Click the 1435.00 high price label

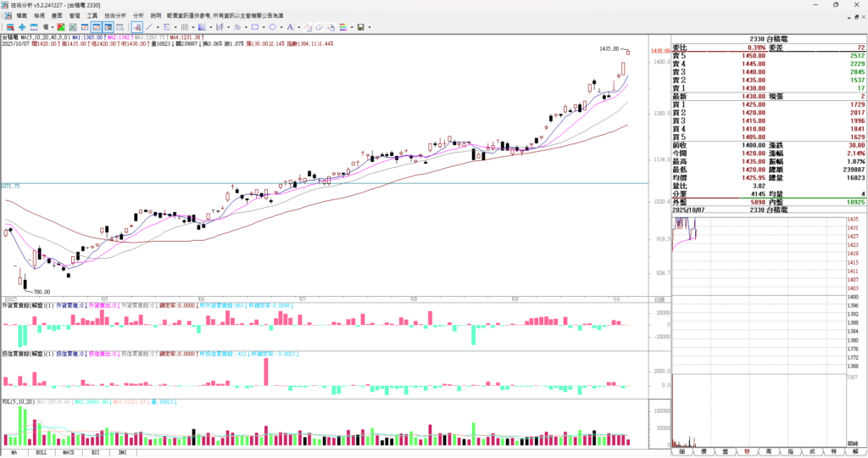tap(608, 49)
